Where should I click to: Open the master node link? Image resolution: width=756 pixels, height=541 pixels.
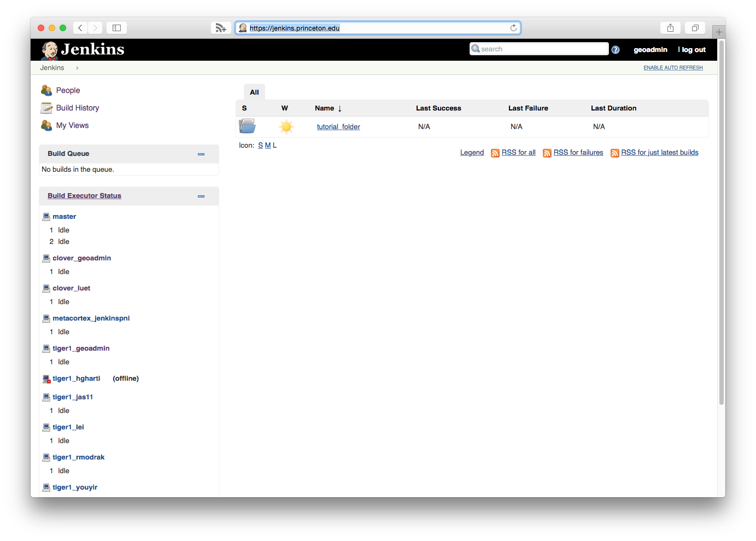tap(65, 217)
